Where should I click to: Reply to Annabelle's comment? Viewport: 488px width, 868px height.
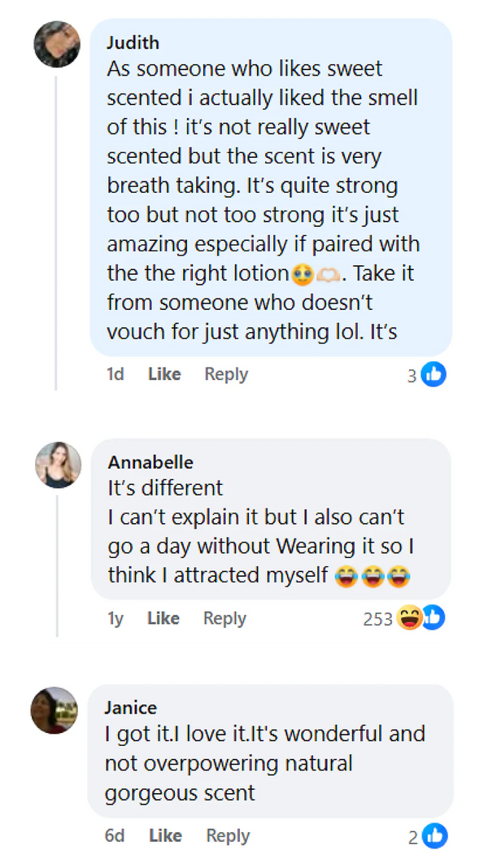pos(224,618)
